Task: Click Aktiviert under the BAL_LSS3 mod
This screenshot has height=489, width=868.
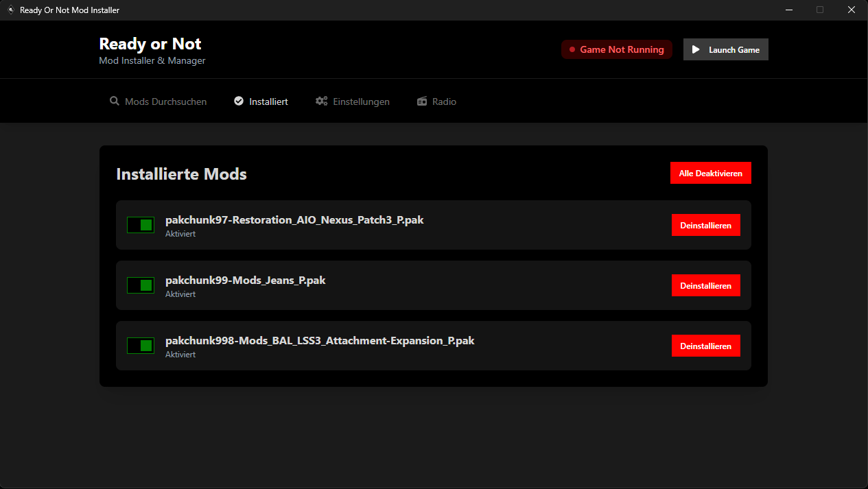Action: [x=180, y=355]
